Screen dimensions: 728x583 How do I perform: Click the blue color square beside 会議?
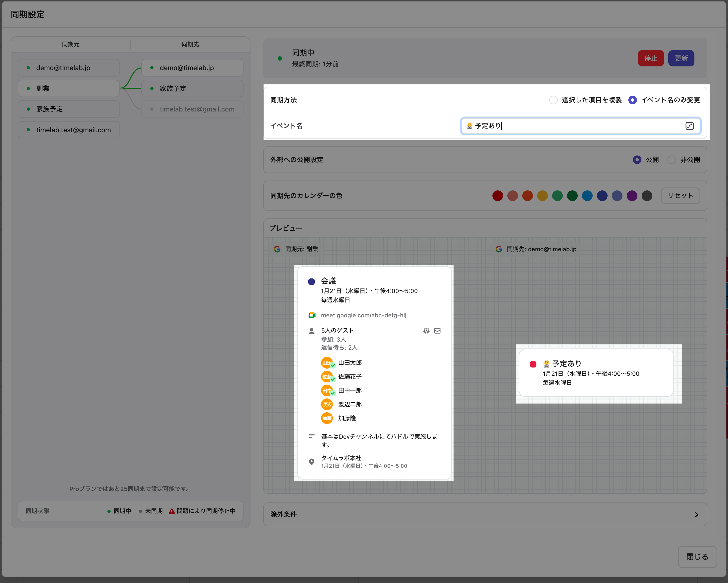[311, 281]
